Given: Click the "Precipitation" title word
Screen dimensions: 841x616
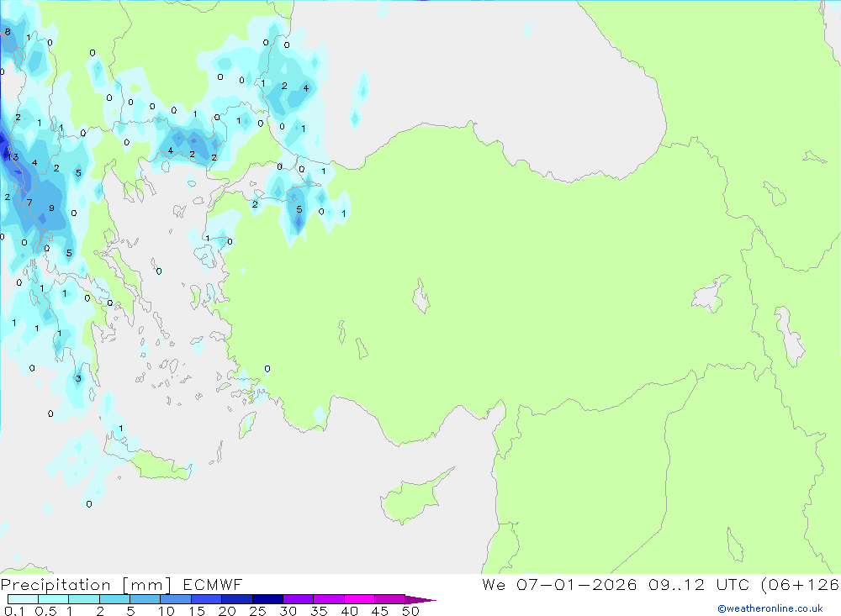Looking at the screenshot, I should click(56, 585).
